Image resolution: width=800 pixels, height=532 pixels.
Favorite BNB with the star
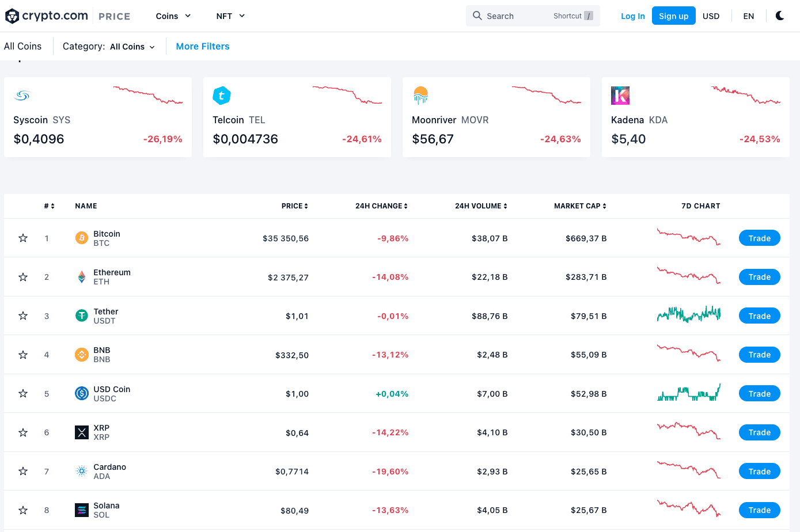(23, 355)
